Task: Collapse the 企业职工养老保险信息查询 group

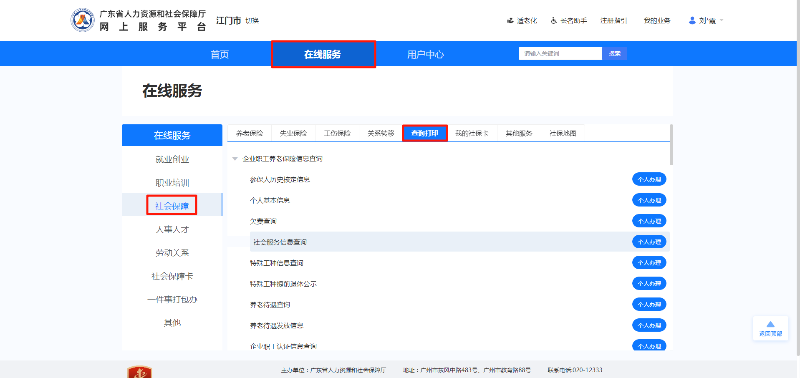Action: 235,159
